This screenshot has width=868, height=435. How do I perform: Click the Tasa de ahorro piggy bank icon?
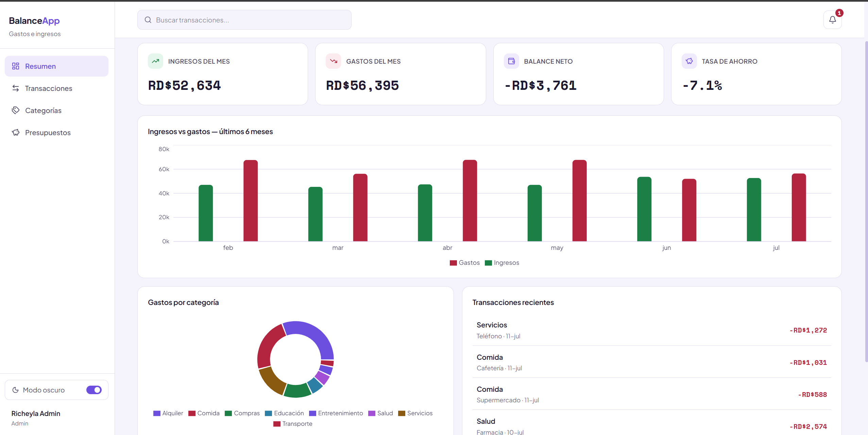(689, 61)
